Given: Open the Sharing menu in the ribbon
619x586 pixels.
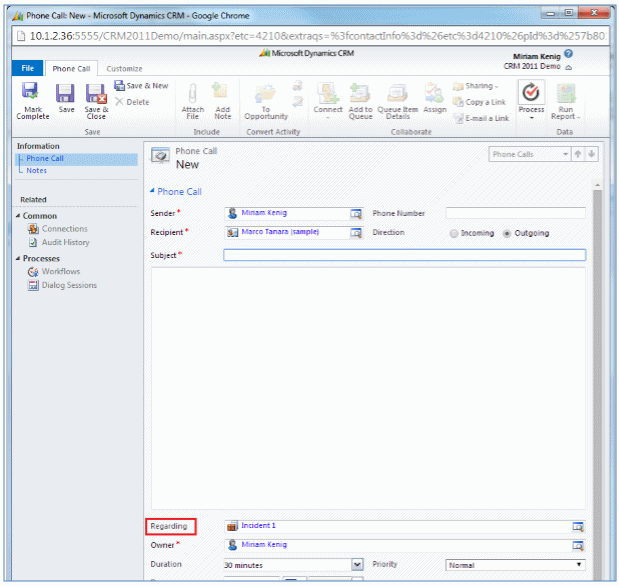Looking at the screenshot, I should 475,86.
